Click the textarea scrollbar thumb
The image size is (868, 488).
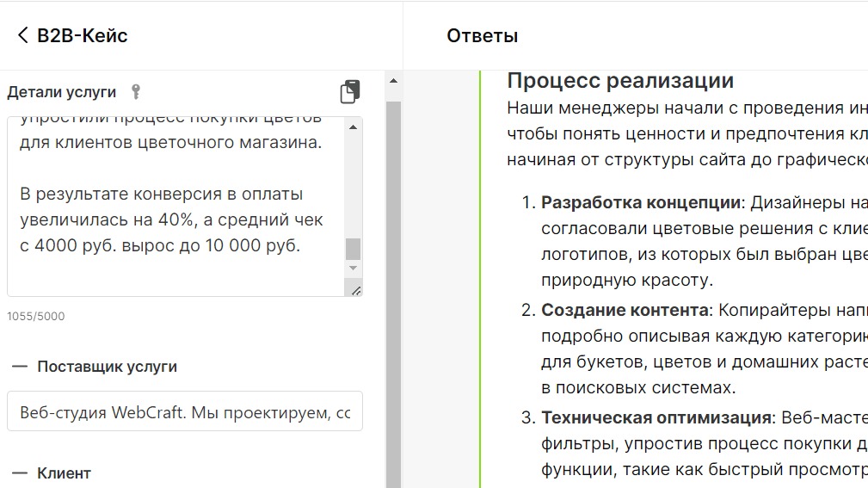tap(354, 250)
